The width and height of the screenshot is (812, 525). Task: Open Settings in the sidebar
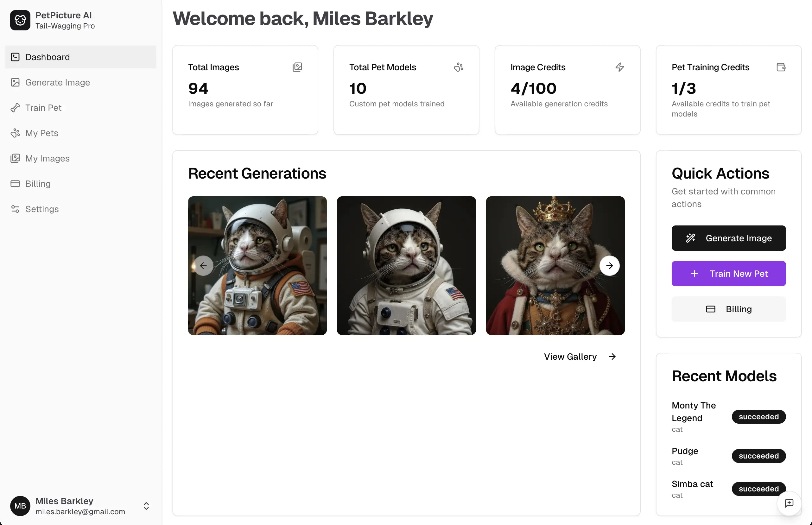point(42,209)
